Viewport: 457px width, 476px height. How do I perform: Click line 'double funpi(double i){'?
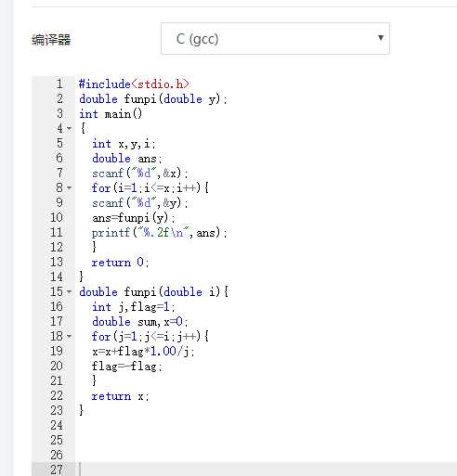pos(154,291)
